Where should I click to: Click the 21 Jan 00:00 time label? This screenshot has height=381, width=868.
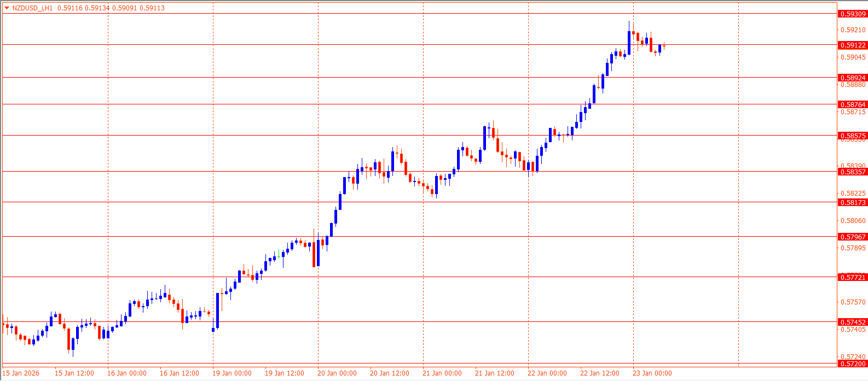[442, 373]
